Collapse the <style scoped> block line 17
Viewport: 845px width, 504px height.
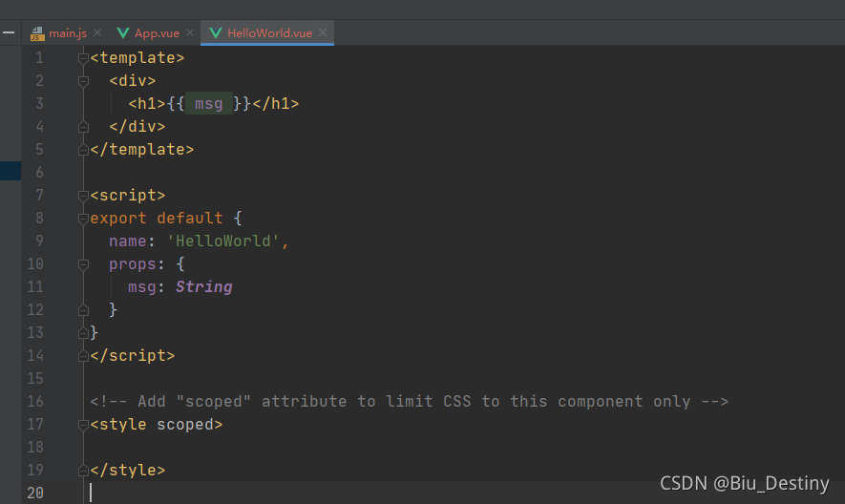pos(83,426)
